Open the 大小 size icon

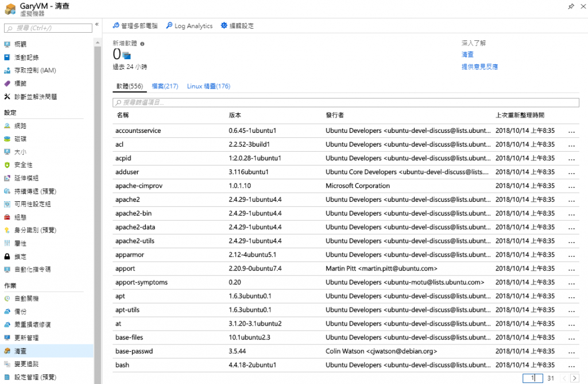(x=7, y=152)
